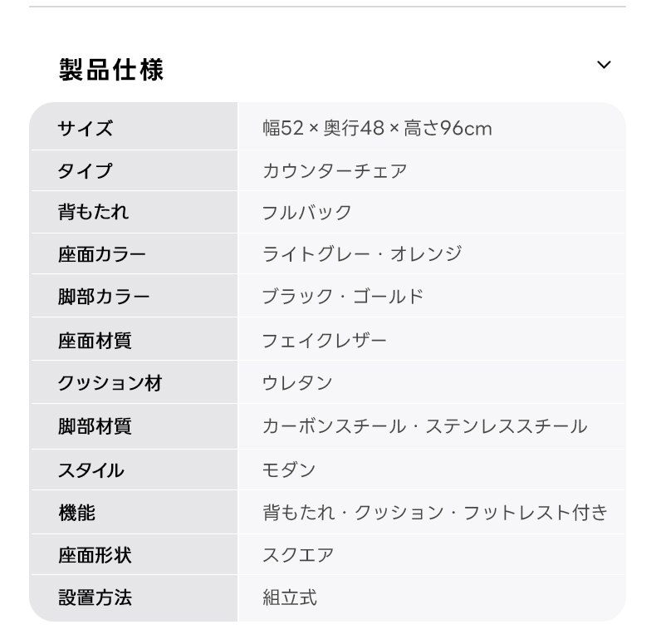Click the value カーボンスチール・ステンレススチール
656x644 pixels.
[425, 426]
